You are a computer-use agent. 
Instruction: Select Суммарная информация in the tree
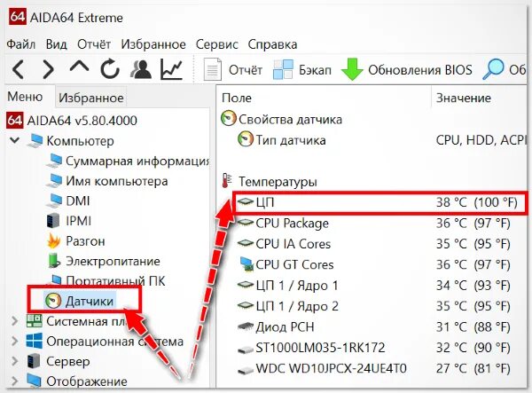click(137, 161)
